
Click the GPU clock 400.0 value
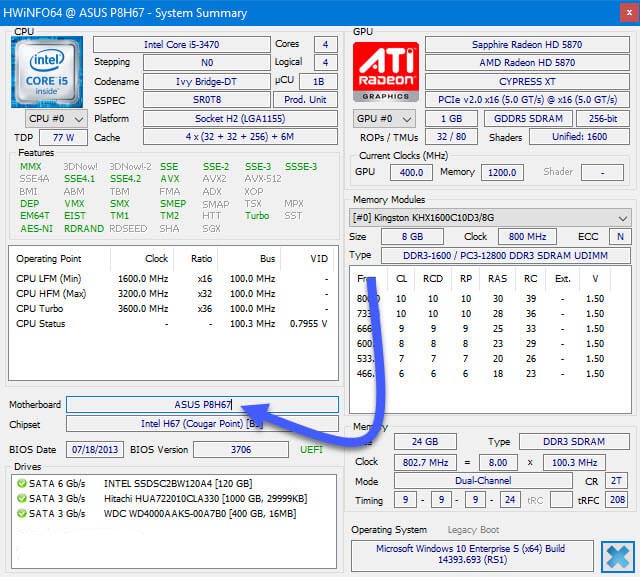click(411, 172)
